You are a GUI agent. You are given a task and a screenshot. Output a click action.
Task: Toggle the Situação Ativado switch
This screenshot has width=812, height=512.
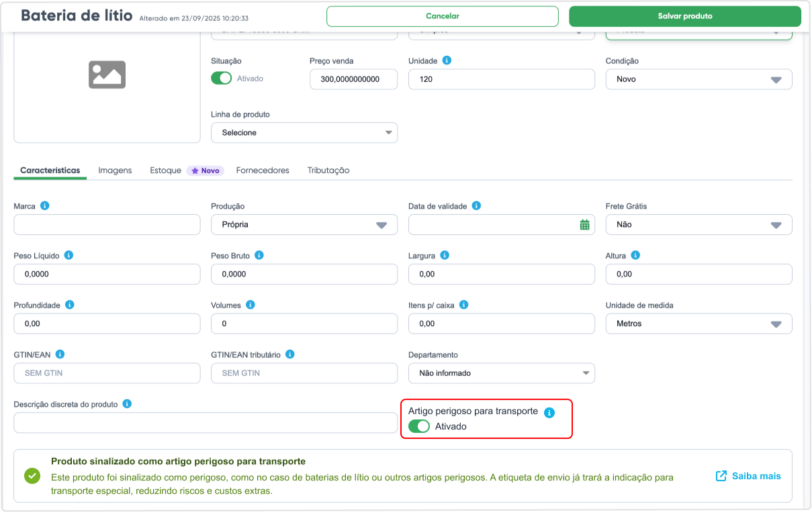222,79
